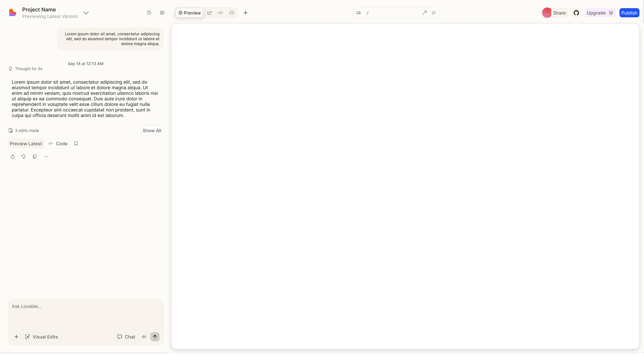This screenshot has height=355, width=644.
Task: Refresh the preview page
Action: [434, 13]
